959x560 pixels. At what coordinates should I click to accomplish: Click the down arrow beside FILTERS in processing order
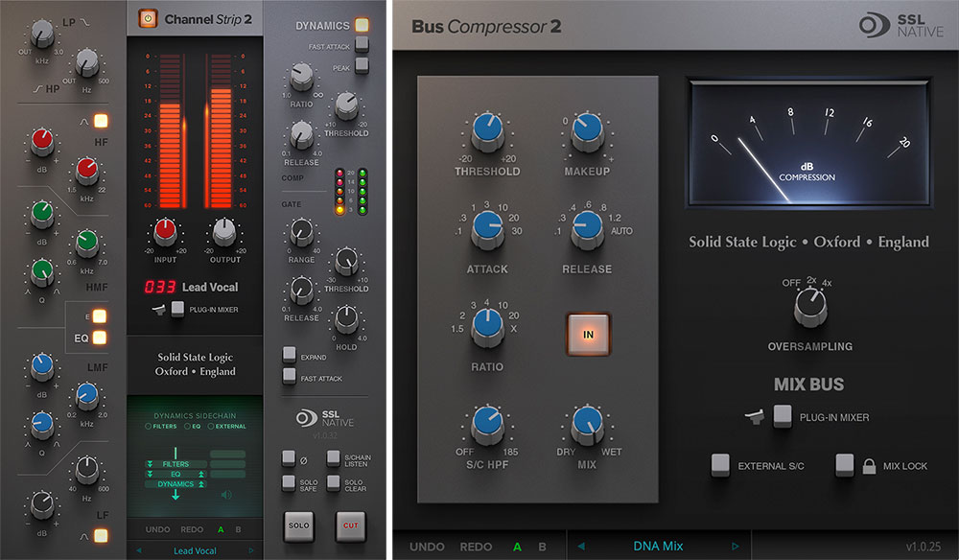point(150,464)
